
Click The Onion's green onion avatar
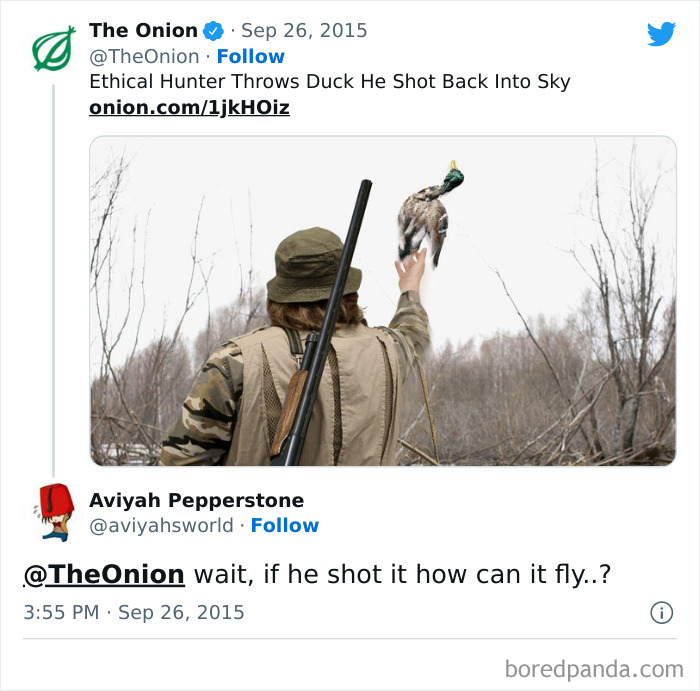[53, 48]
